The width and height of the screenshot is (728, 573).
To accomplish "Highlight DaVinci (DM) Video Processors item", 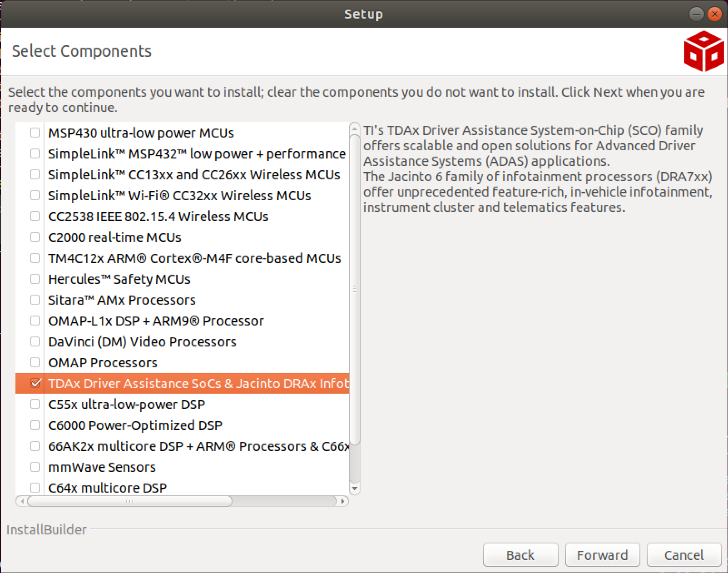I will pos(142,342).
